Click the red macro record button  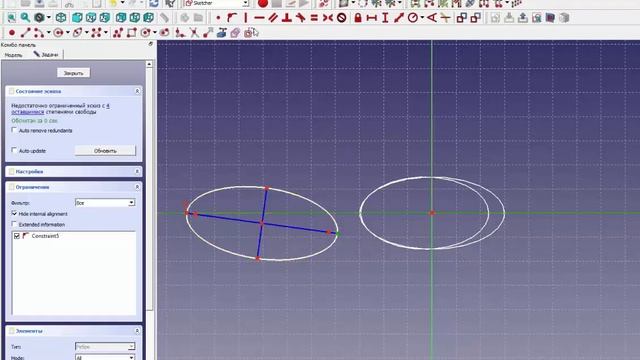(263, 4)
